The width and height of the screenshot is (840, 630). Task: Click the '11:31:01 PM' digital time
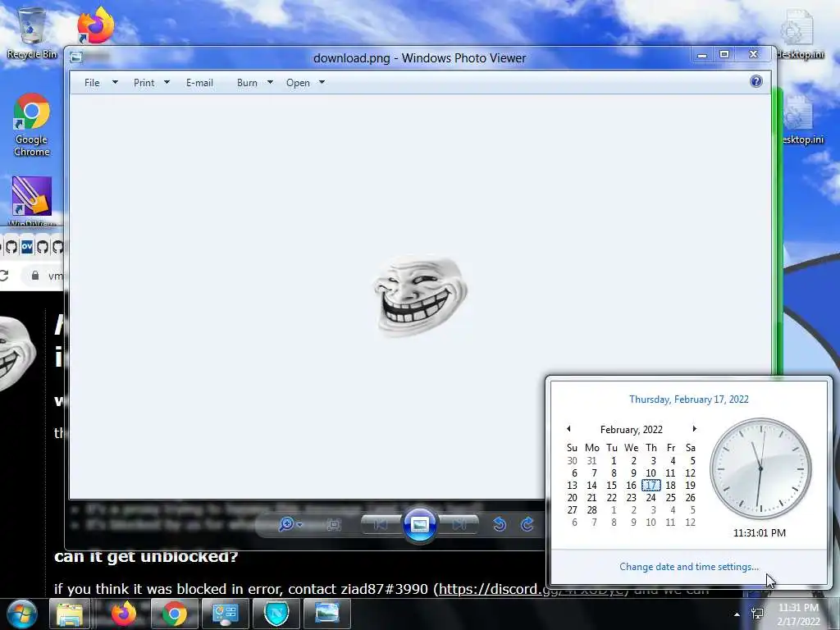(759, 533)
